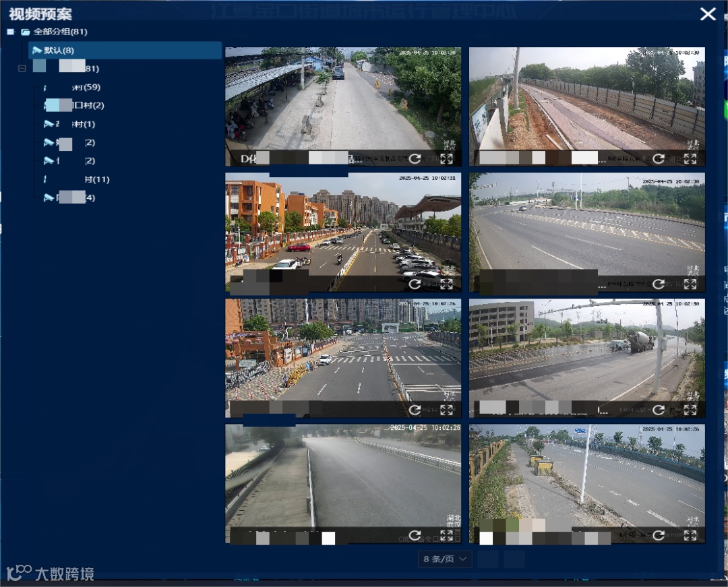Fullscreen the empty wide road intersection feed

(690, 284)
